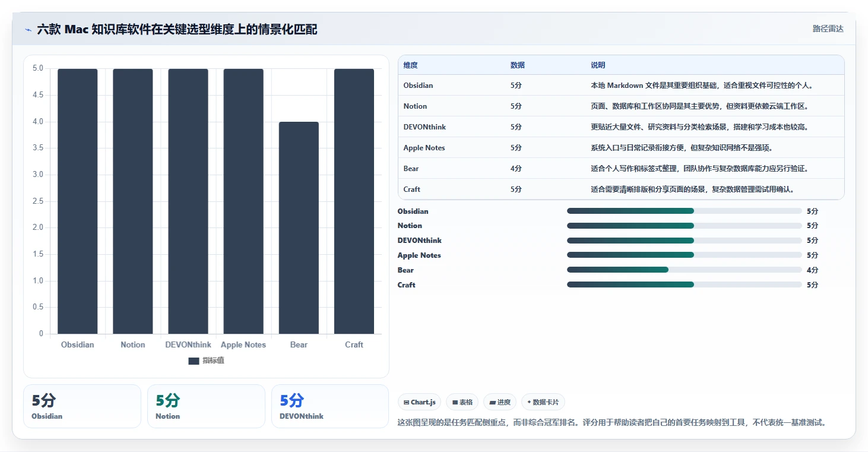Click the 指标值 legend text
This screenshot has width=868, height=452.
pos(213,361)
